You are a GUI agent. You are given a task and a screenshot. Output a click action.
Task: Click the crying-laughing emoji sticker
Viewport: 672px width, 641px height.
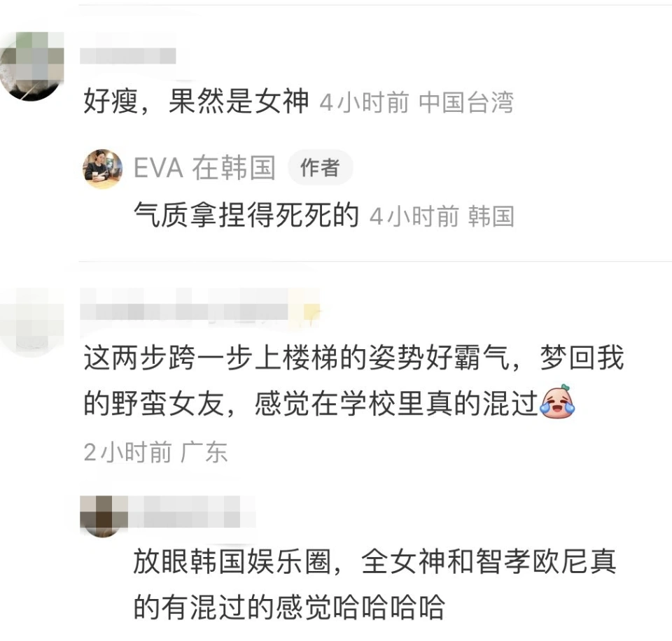[x=558, y=402]
